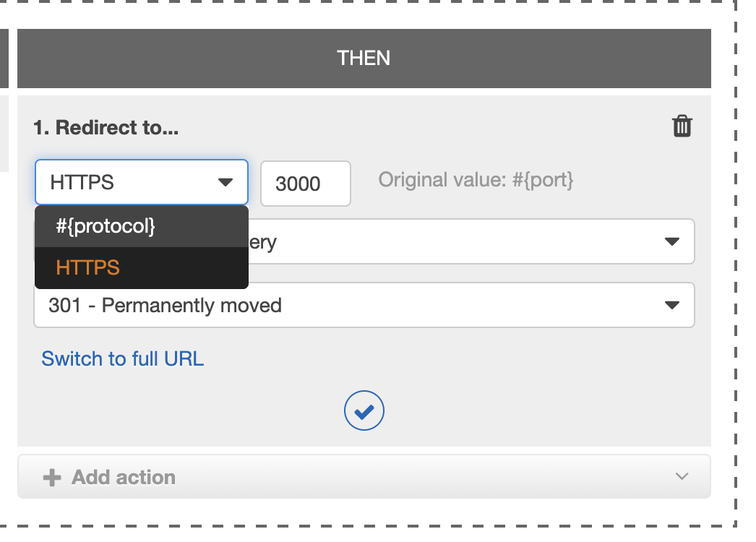Click the port field containing 3000
The image size is (756, 542).
(x=306, y=184)
